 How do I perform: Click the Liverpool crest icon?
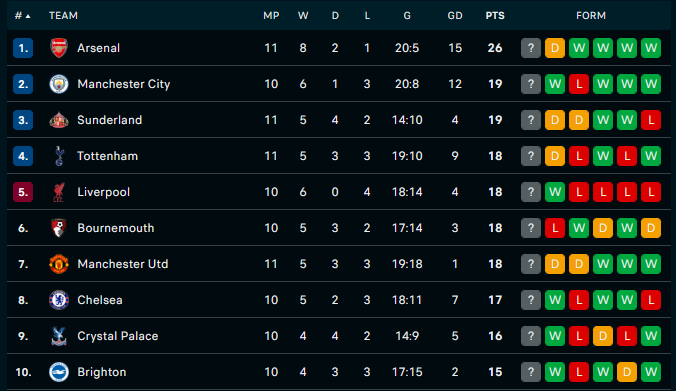59,192
